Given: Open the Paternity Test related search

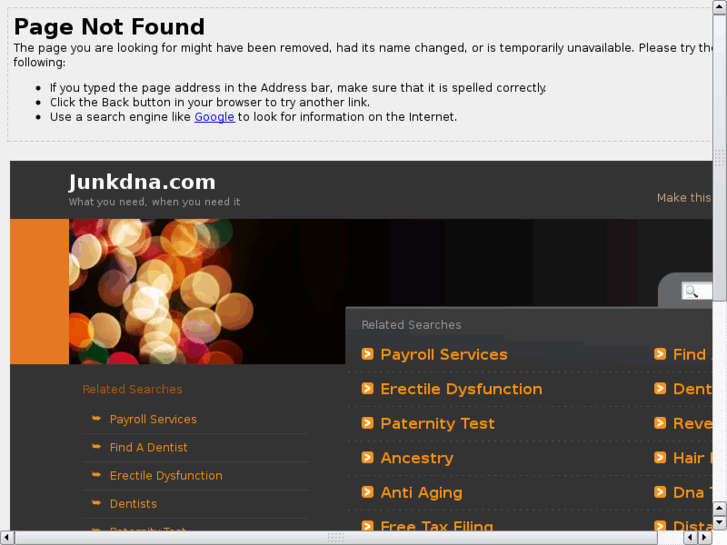Looking at the screenshot, I should 437,423.
